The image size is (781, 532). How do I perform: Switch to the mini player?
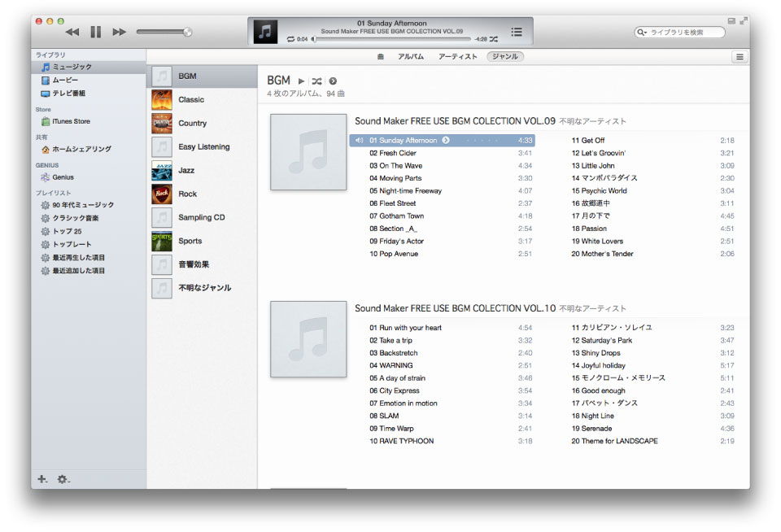pos(731,21)
